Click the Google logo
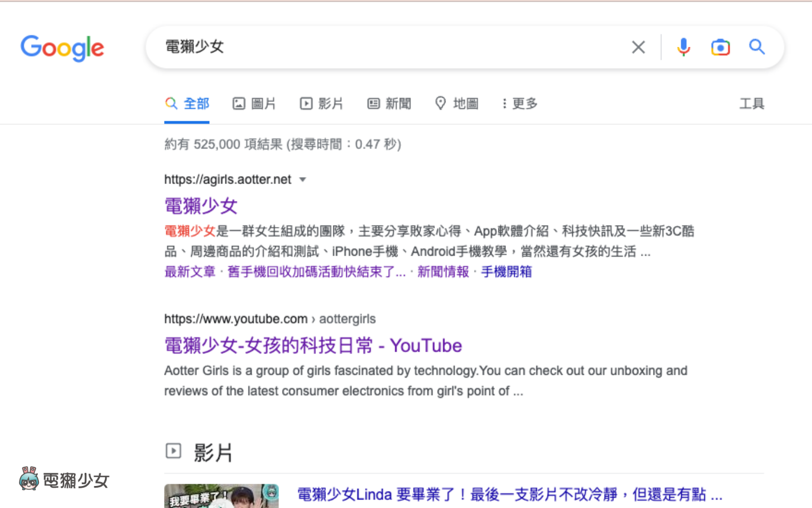Viewport: 812px width, 508px height. 62,48
